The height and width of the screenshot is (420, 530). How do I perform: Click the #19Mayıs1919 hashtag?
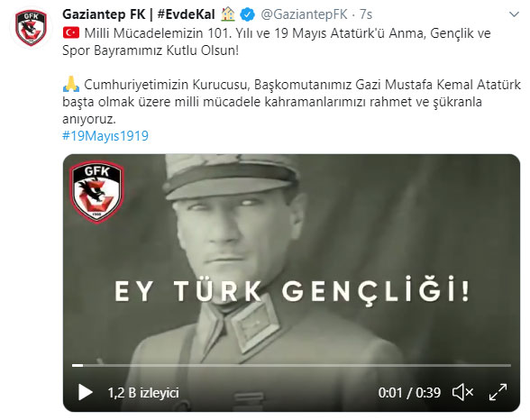click(105, 136)
